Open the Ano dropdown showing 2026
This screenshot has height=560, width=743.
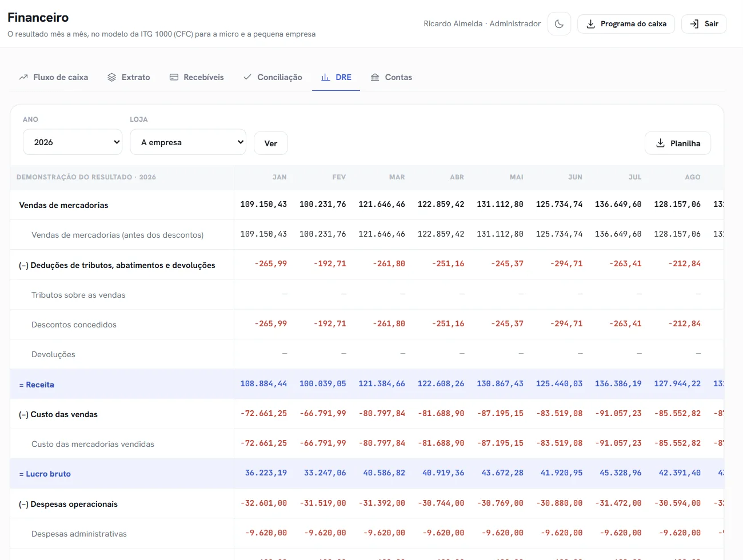[73, 142]
